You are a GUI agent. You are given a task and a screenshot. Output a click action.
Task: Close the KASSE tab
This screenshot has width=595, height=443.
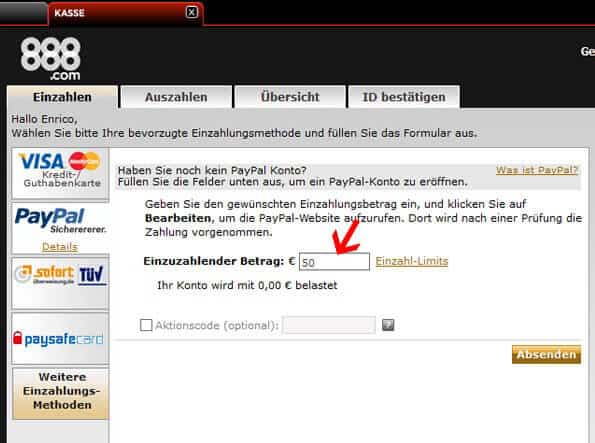click(192, 13)
